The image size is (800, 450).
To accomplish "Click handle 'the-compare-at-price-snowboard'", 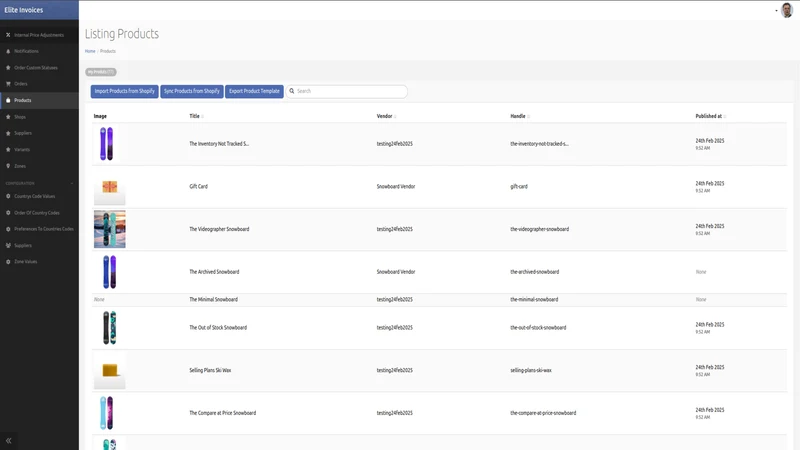I will pos(543,413).
